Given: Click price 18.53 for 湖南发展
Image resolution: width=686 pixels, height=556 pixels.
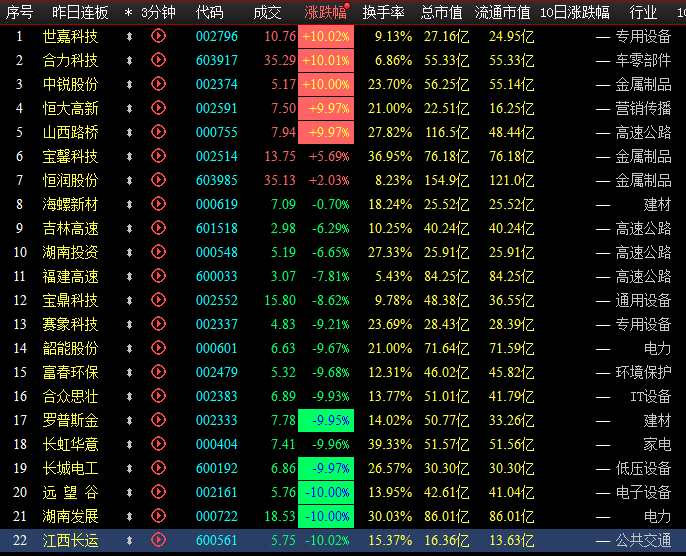Looking at the screenshot, I should pyautogui.click(x=280, y=517).
